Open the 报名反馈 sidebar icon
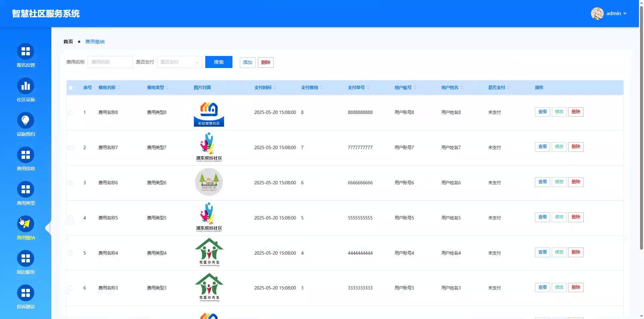Screen dimensions: 644x319 25,52
